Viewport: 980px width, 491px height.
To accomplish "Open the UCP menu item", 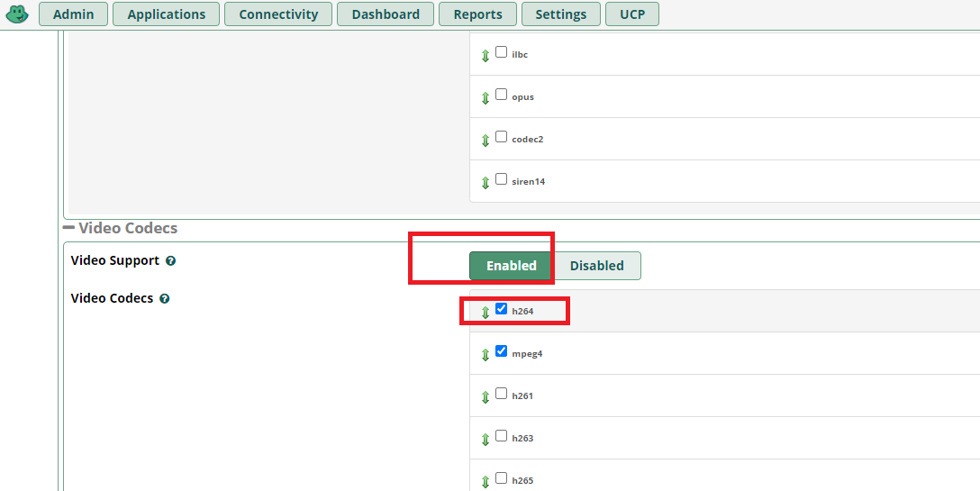I will pyautogui.click(x=632, y=14).
